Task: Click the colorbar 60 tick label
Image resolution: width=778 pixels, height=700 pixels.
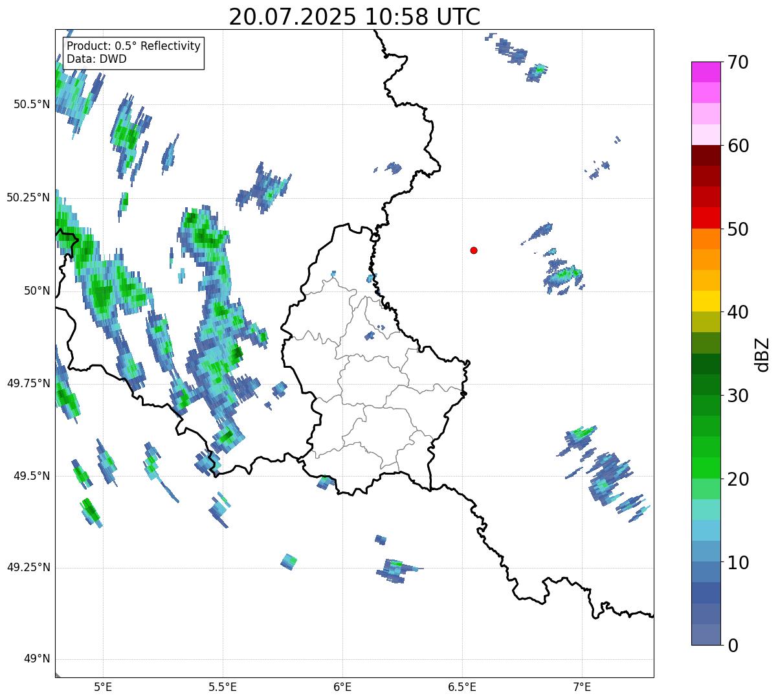Action: 738,146
